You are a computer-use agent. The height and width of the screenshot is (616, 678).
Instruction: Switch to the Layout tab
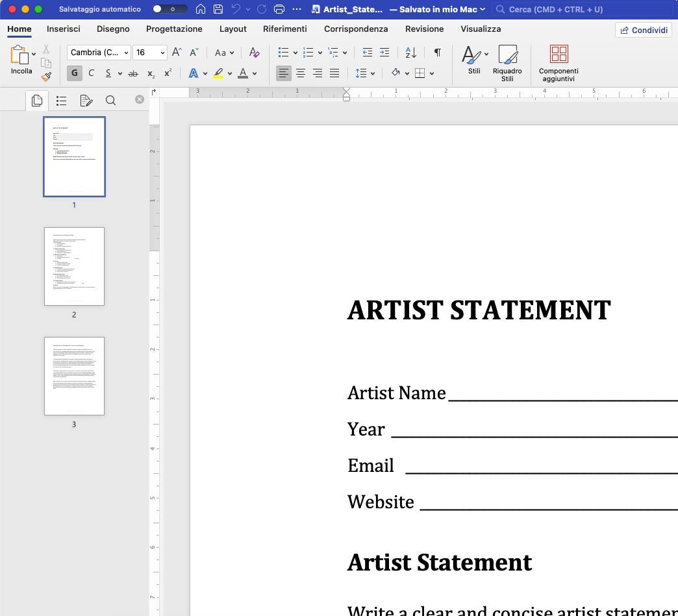click(x=232, y=29)
